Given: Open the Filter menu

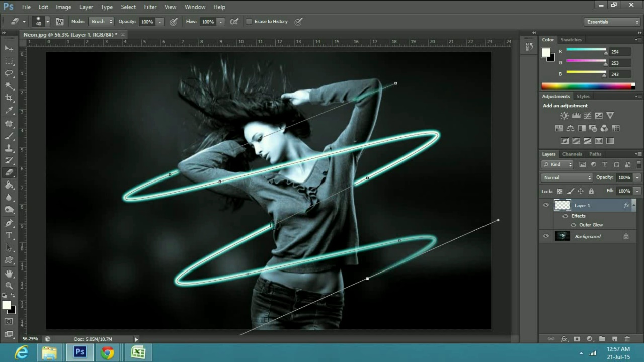Looking at the screenshot, I should tap(150, 7).
